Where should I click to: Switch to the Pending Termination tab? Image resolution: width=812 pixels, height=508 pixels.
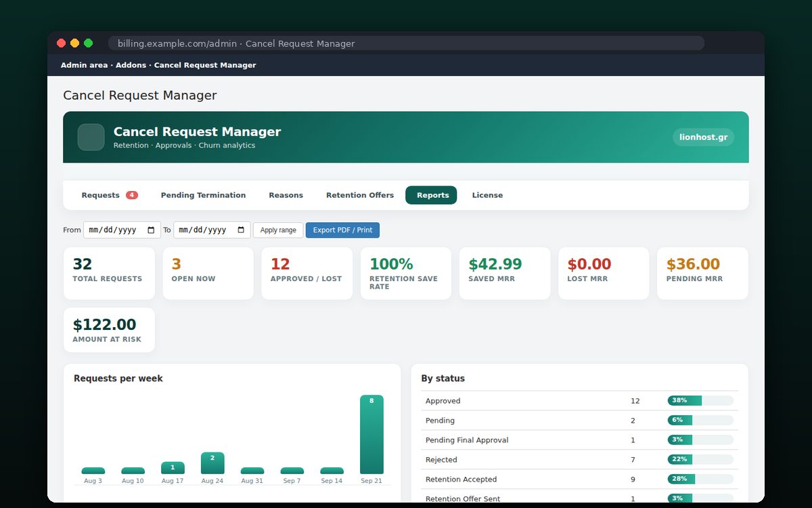[x=203, y=195]
